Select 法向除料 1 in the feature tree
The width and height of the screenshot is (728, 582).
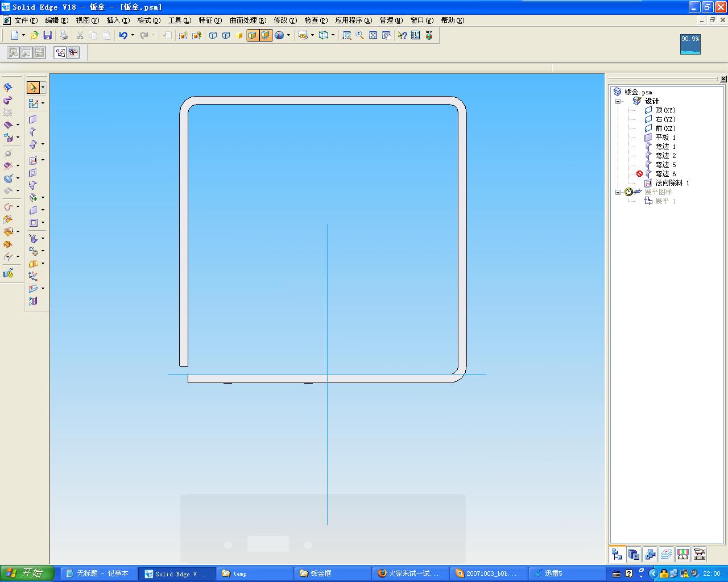667,183
